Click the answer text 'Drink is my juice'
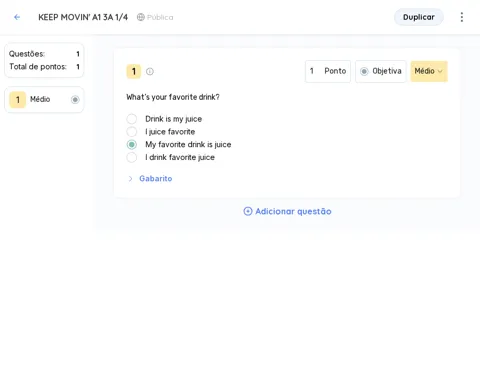The image size is (480, 384). [173, 119]
